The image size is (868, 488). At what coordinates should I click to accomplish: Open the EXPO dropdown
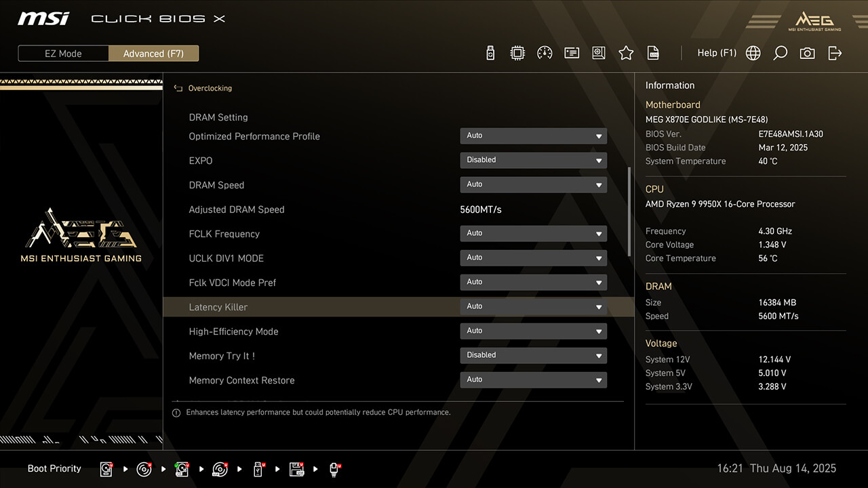pyautogui.click(x=533, y=161)
